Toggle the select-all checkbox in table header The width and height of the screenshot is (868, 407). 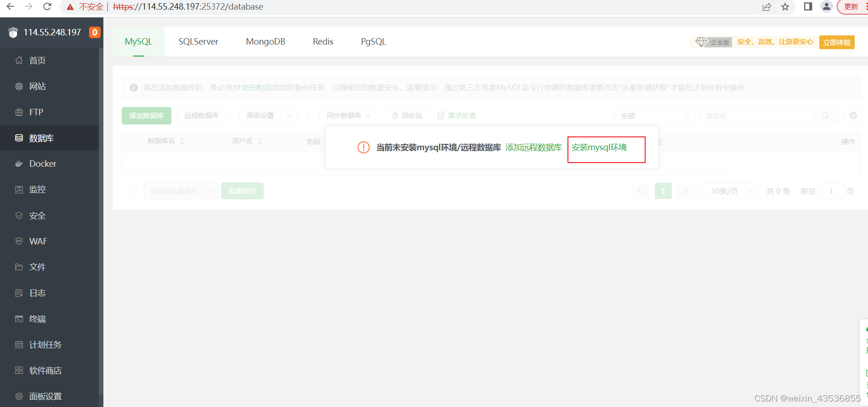[x=133, y=141]
